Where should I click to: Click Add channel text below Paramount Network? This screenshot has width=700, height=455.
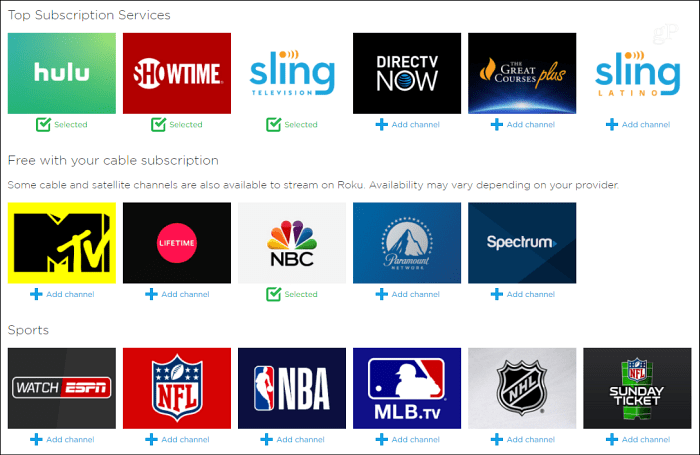click(416, 294)
